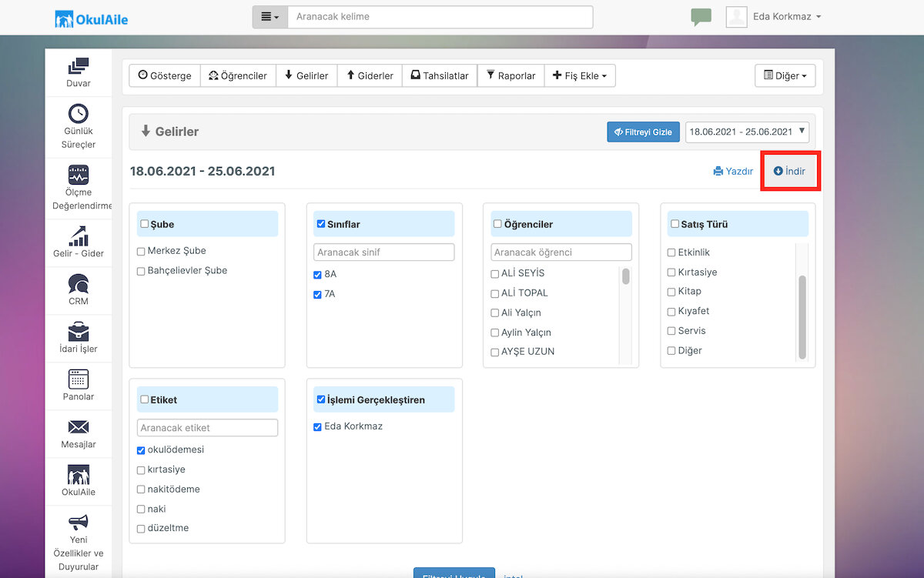The image size is (924, 578).
Task: Check the Şube header checkbox
Action: click(x=145, y=224)
